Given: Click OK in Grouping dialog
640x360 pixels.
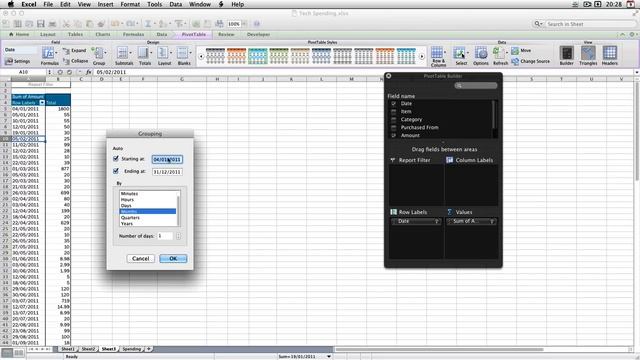Looking at the screenshot, I should tap(173, 258).
